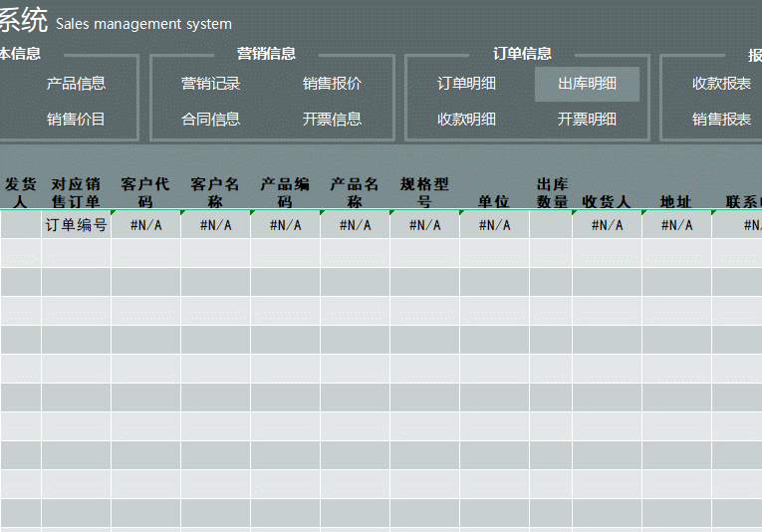This screenshot has height=532, width=762.
Task: Go to 营销记录
Action: click(210, 84)
